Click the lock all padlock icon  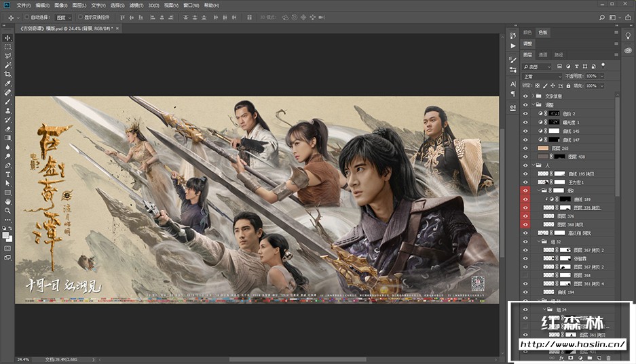(568, 86)
